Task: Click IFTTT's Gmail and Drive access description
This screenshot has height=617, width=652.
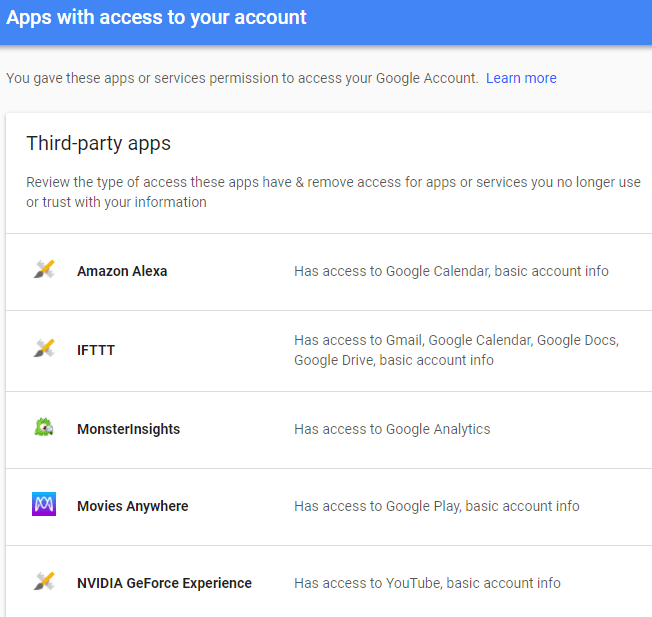Action: [x=456, y=350]
